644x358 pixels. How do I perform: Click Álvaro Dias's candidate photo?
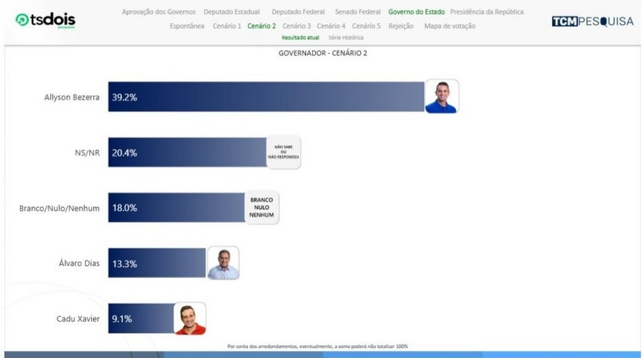click(x=223, y=263)
